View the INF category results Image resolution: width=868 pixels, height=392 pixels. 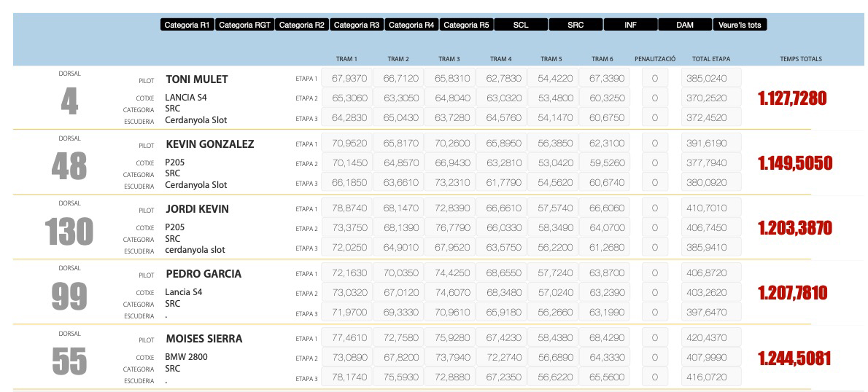(630, 25)
